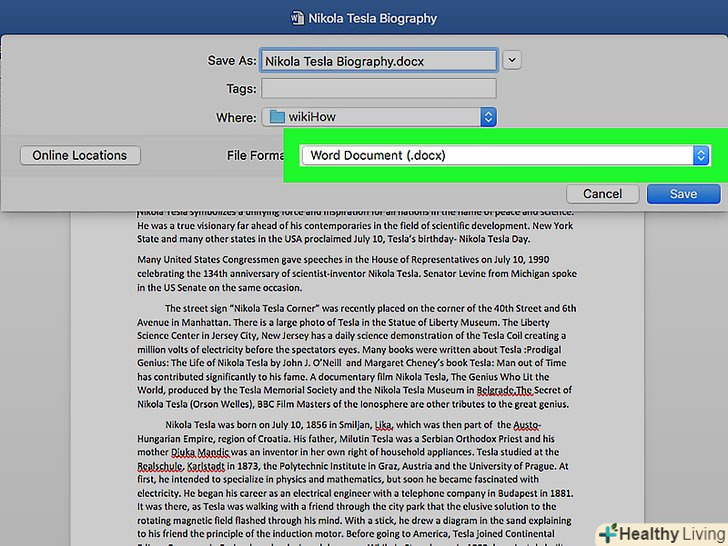Click the misspelled word "Realschule"
728x546 pixels.
(x=160, y=466)
